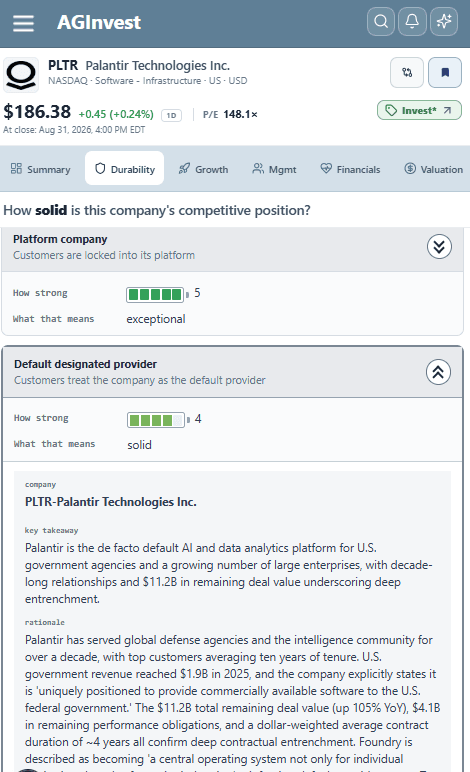The height and width of the screenshot is (772, 470).
Task: Click the AI sparkle assistant icon
Action: click(444, 22)
